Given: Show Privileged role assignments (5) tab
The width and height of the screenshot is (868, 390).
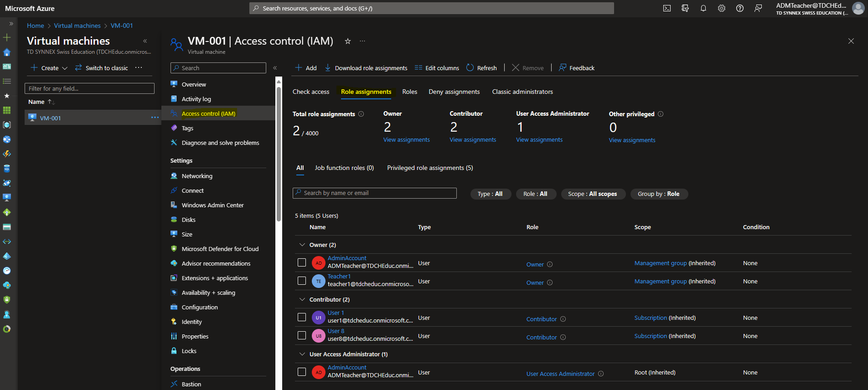Looking at the screenshot, I should (430, 168).
